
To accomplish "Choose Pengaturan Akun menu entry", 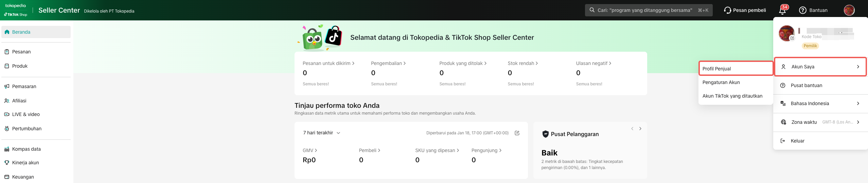I will (x=721, y=82).
